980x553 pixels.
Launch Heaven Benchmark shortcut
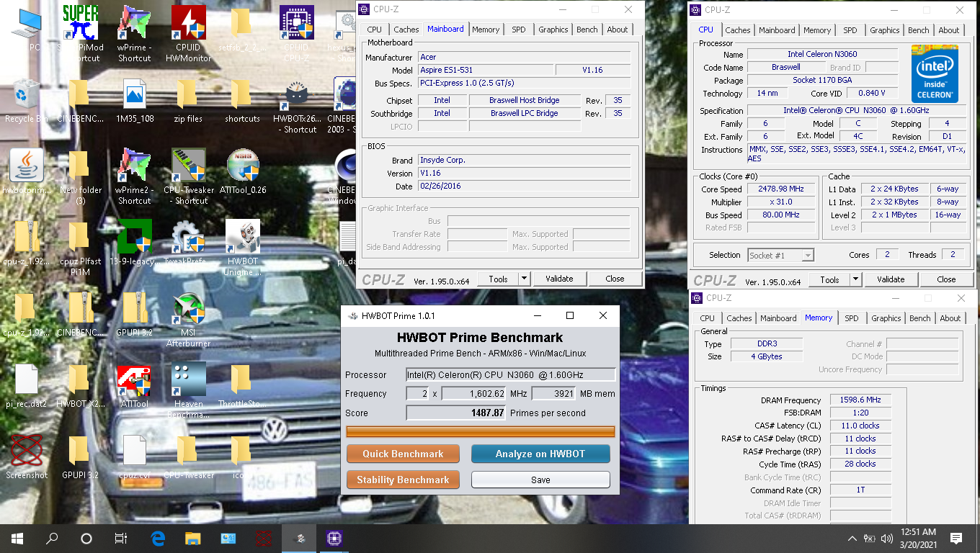click(x=189, y=390)
